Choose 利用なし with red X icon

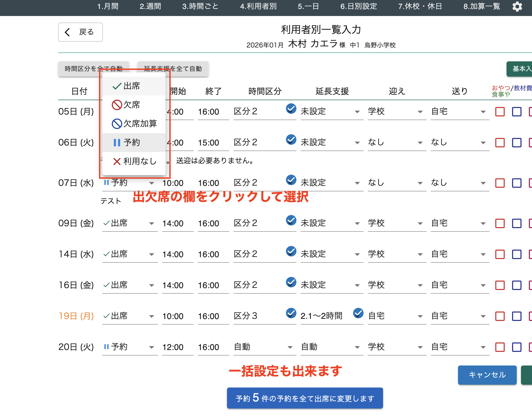coord(134,161)
